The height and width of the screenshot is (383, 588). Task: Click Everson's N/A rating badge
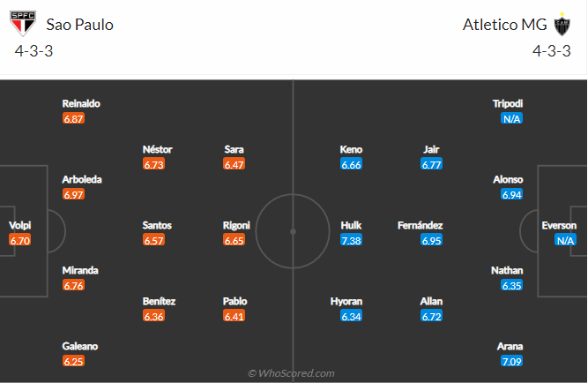tap(565, 240)
